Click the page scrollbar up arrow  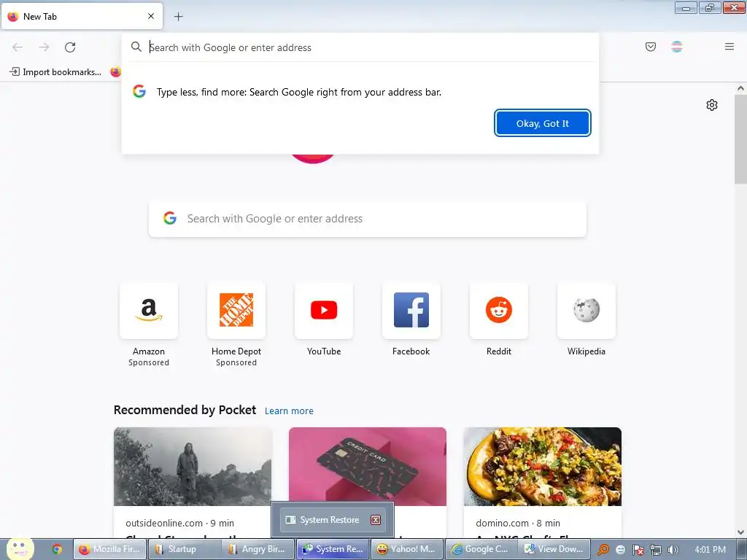click(740, 88)
